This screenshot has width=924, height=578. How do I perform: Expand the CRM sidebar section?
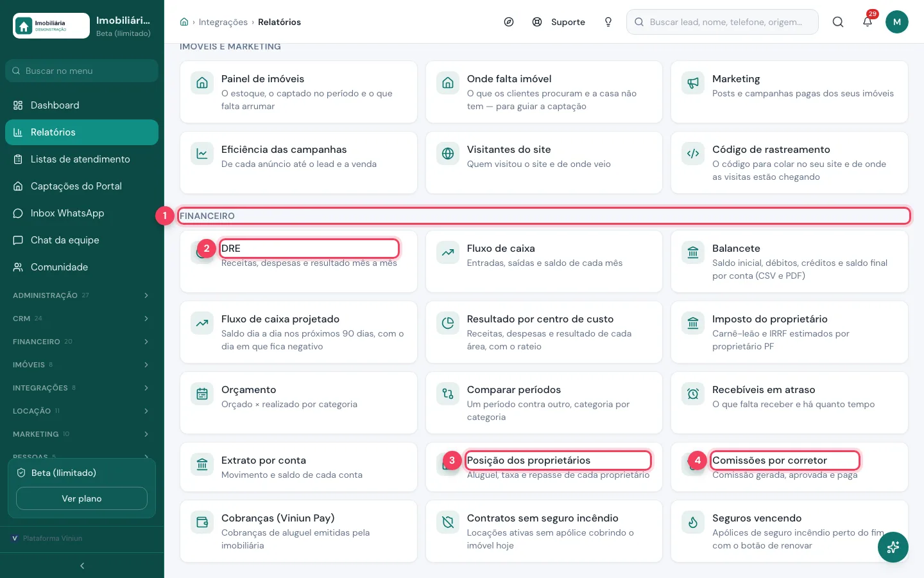click(82, 319)
